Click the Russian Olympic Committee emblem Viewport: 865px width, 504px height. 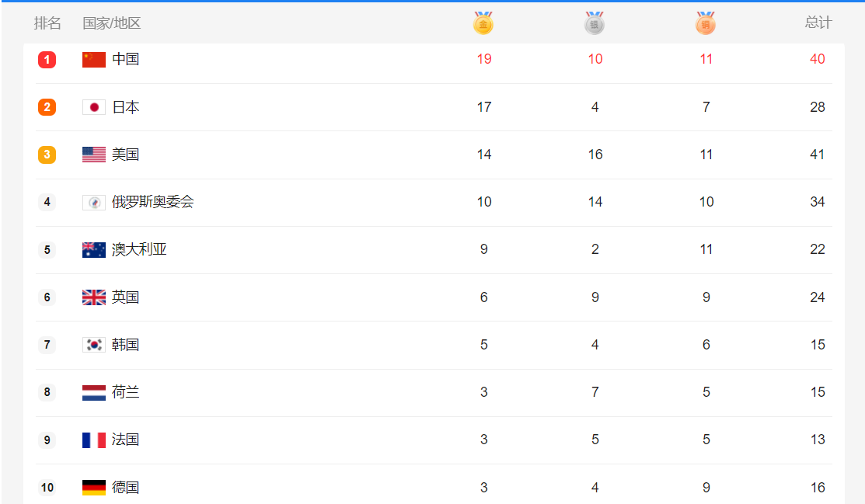(x=94, y=203)
